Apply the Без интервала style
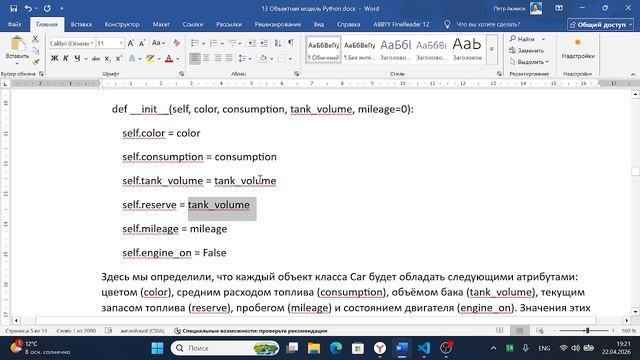 pyautogui.click(x=359, y=49)
